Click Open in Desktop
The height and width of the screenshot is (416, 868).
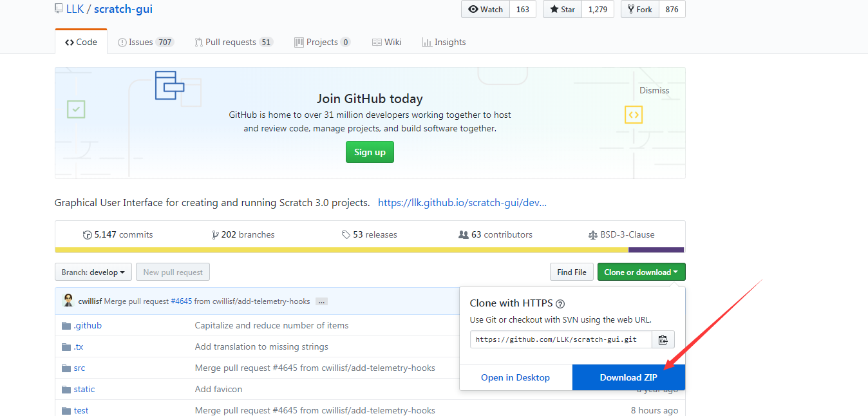(515, 377)
